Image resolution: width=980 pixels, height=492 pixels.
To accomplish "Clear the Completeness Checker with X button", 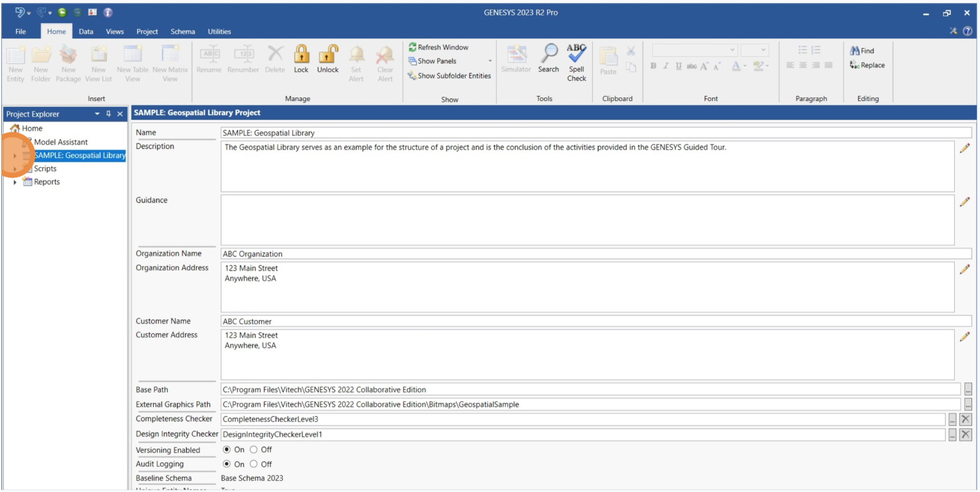I will 965,419.
